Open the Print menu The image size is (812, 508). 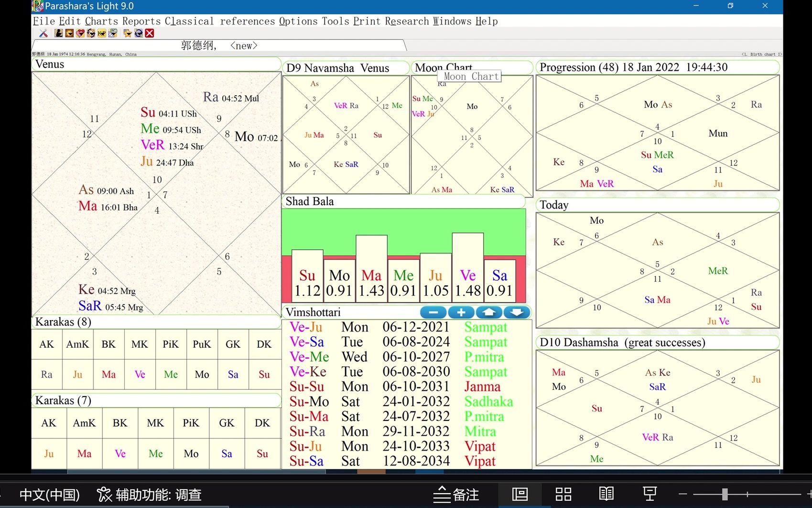[367, 21]
